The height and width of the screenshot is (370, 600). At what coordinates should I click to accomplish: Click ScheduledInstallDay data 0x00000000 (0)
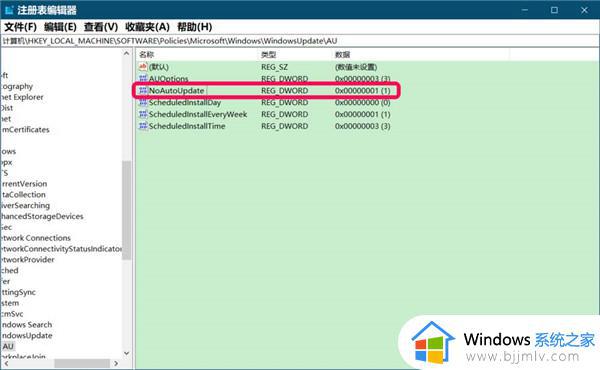[362, 103]
